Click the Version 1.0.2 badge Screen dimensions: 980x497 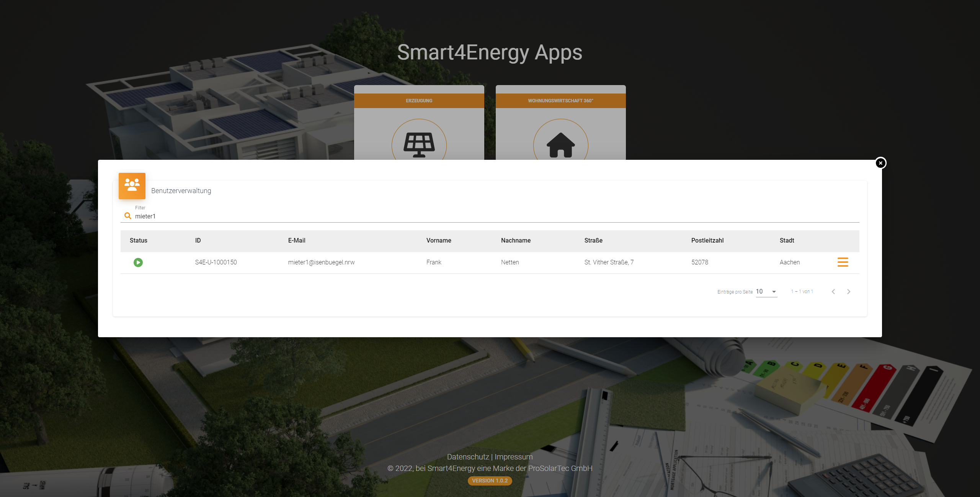pyautogui.click(x=490, y=481)
